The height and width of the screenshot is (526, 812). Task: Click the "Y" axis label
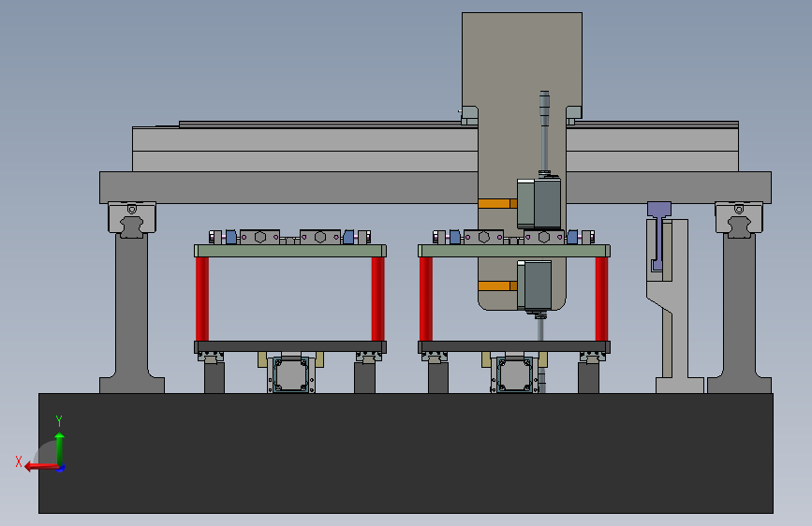[59, 421]
